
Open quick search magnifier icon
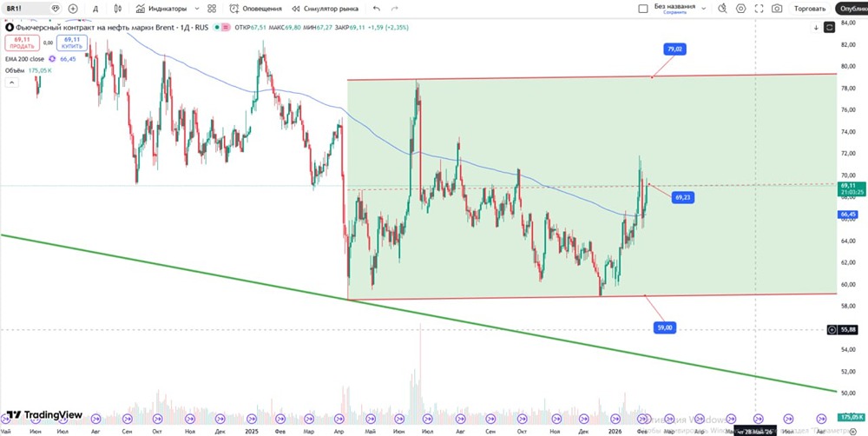(x=722, y=9)
